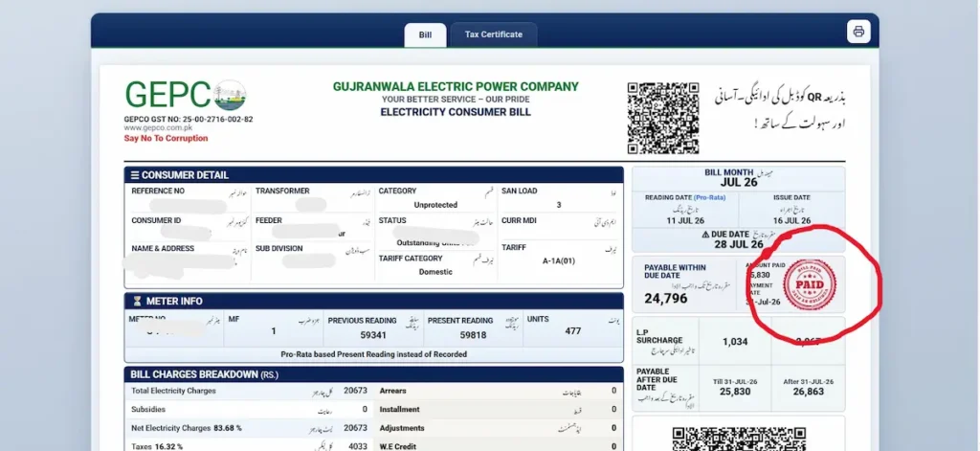Select the 'Say No To Corruption' text
The height and width of the screenshot is (451, 980).
[166, 138]
